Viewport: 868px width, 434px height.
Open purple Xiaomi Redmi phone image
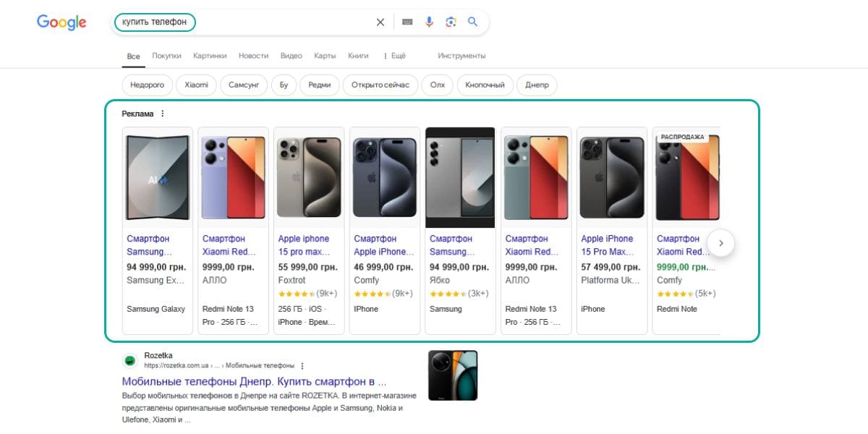click(234, 178)
